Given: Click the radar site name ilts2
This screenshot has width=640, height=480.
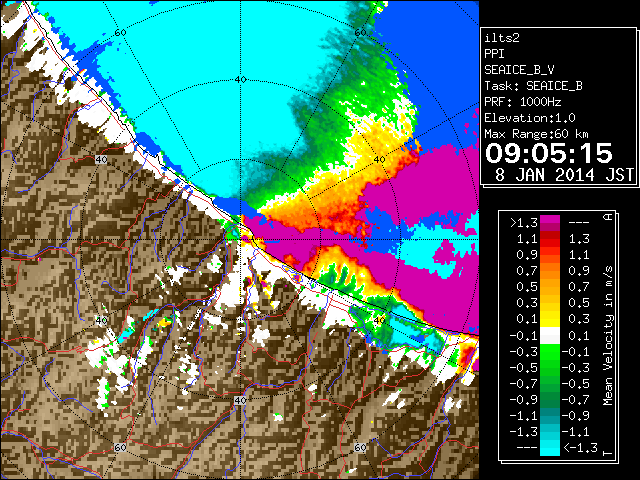Looking at the screenshot, I should click(502, 38).
